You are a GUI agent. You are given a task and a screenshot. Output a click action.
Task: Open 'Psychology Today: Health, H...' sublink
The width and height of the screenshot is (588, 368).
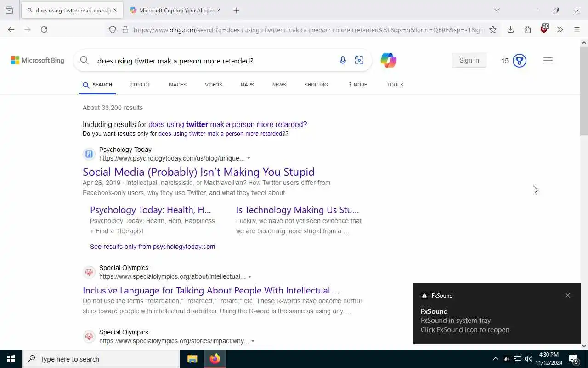click(151, 210)
